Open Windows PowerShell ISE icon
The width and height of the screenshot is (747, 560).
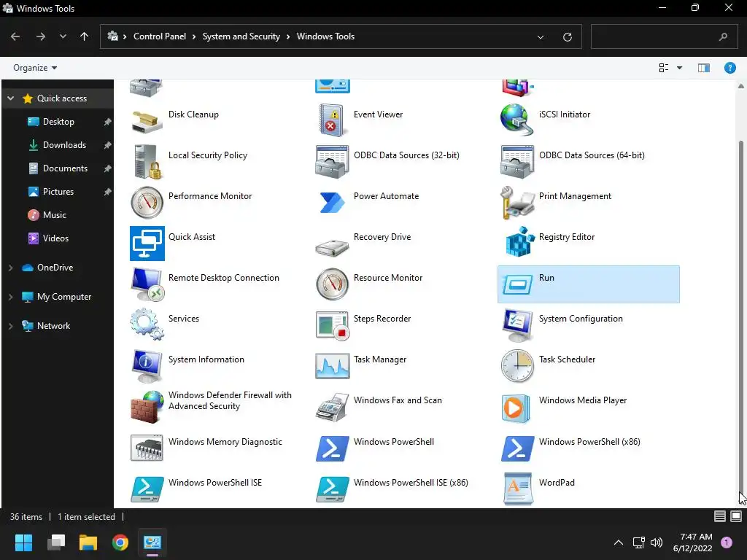click(x=147, y=489)
